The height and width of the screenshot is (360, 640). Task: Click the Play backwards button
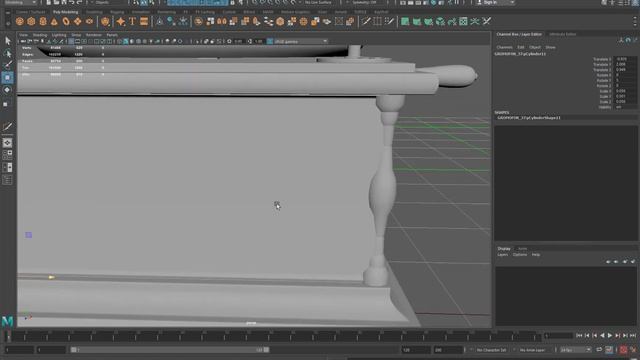pos(602,336)
